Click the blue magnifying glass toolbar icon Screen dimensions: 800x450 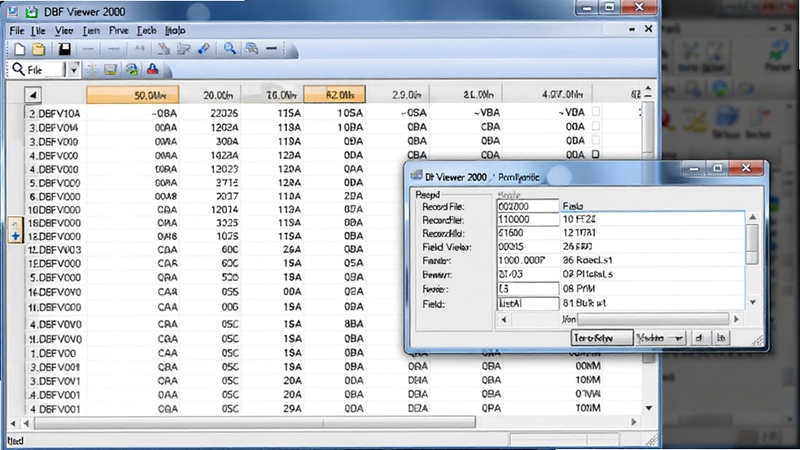[230, 48]
